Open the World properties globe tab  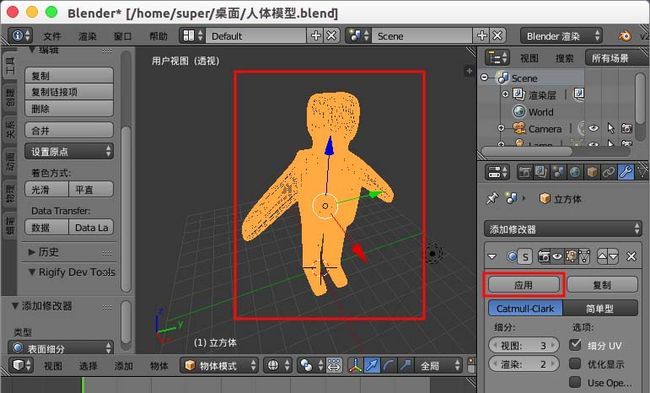[x=575, y=172]
